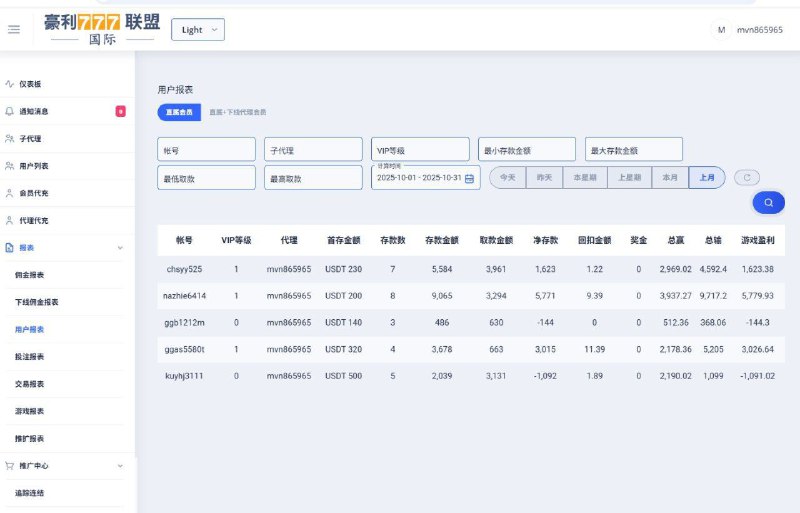Switch to 直属+下线代理会员 tab
The height and width of the screenshot is (513, 800).
tap(237, 112)
